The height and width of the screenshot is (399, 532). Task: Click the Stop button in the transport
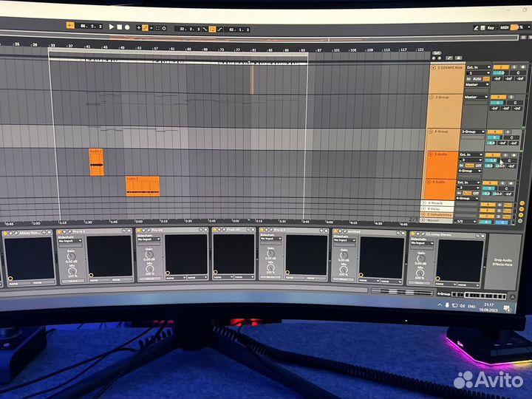120,27
